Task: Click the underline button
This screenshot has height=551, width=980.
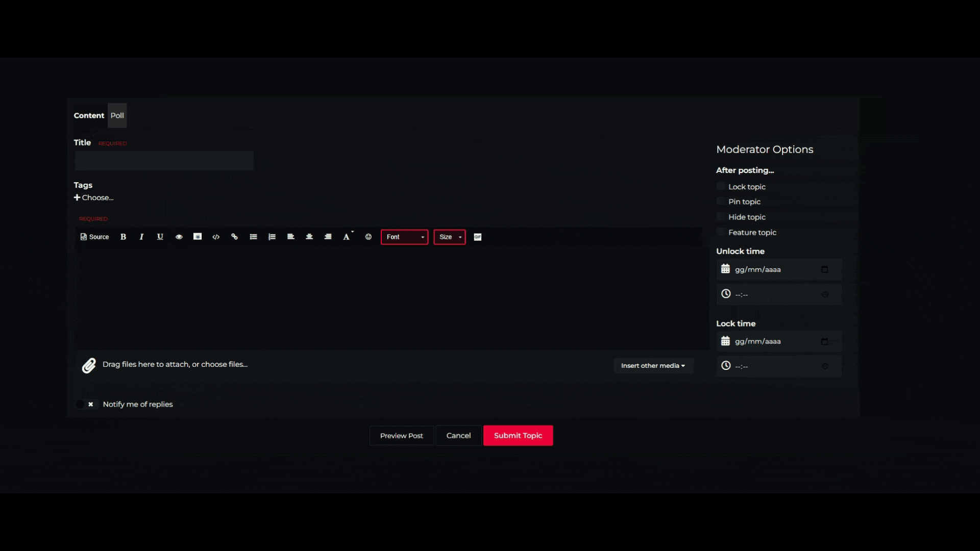Action: tap(160, 237)
